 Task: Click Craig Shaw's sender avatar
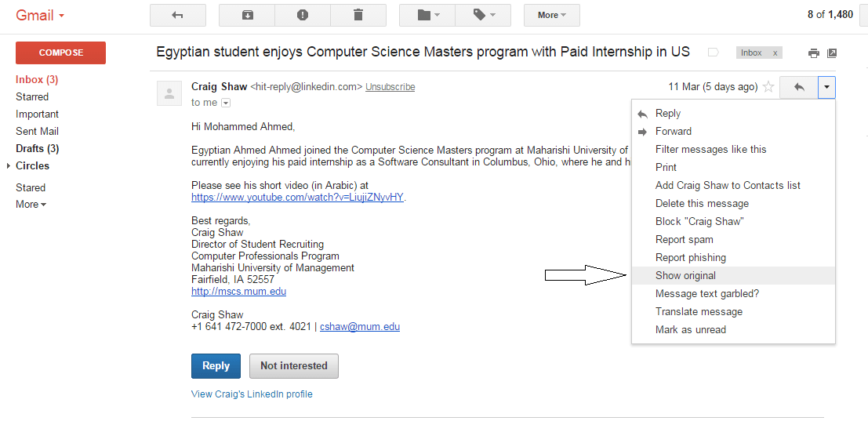(169, 93)
